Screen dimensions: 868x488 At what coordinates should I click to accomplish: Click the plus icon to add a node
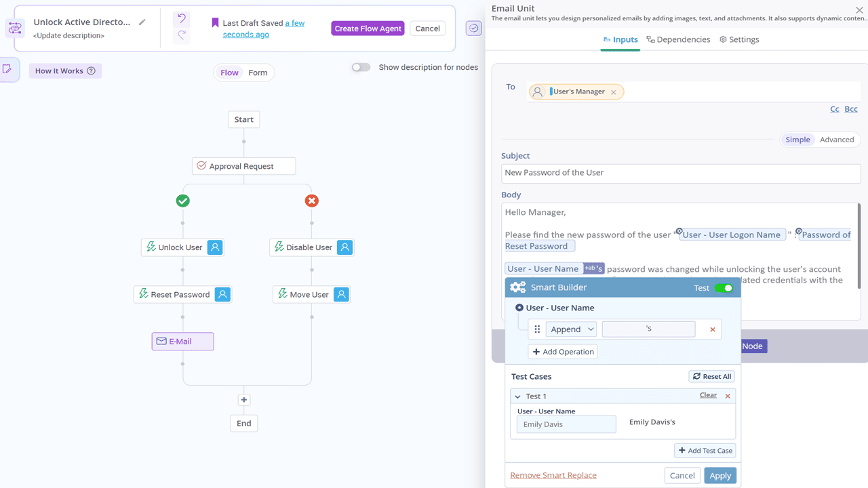pos(243,400)
